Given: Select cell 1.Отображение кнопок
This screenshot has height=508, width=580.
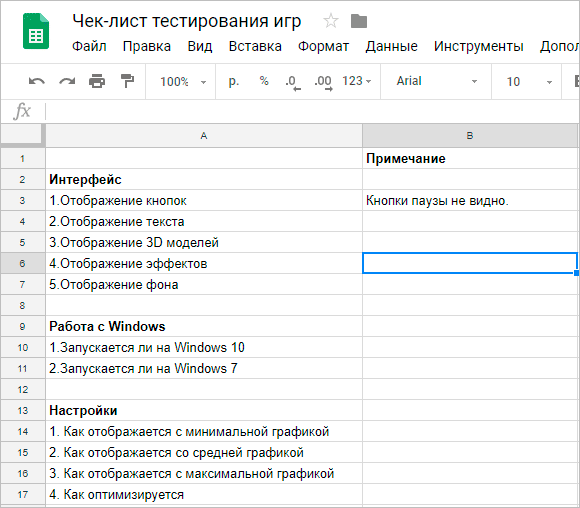Looking at the screenshot, I should point(204,201).
